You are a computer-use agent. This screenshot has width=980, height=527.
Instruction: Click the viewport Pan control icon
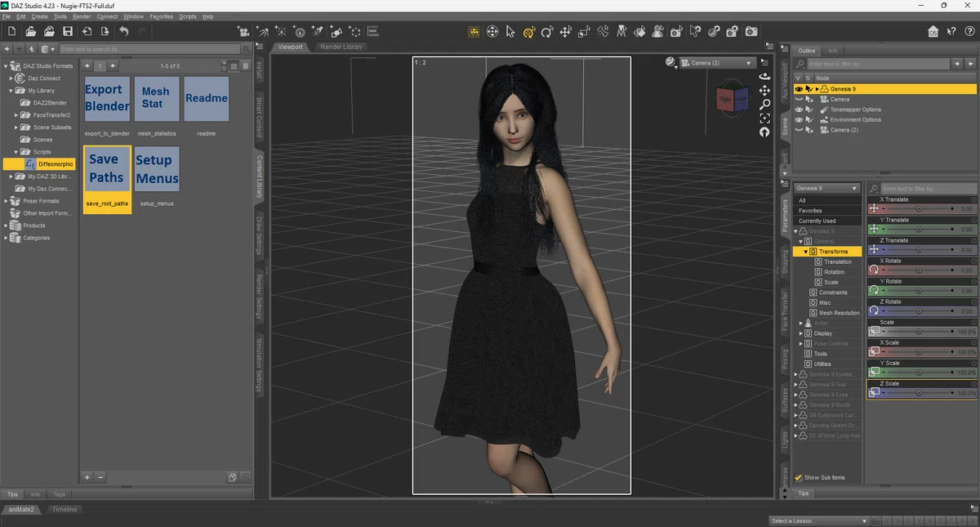764,91
